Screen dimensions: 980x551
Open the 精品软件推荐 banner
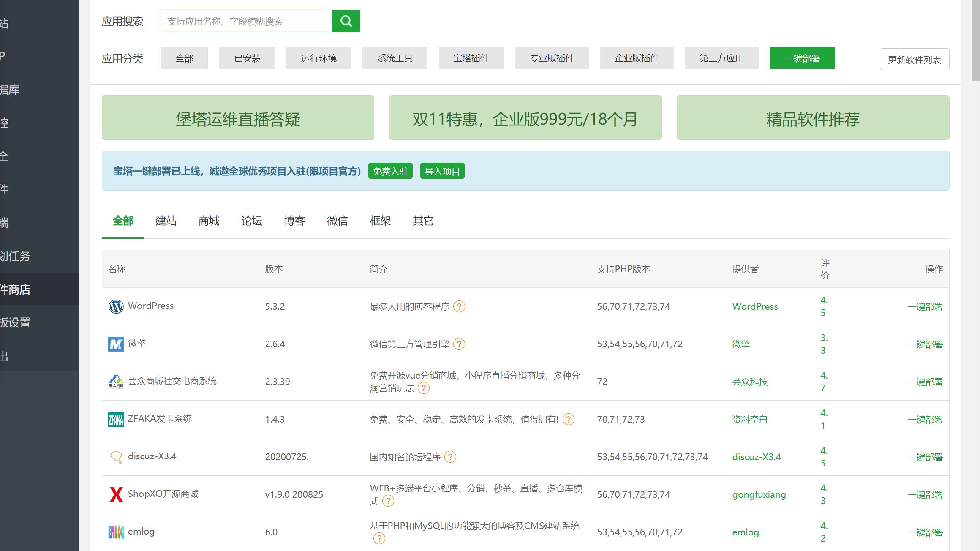(x=813, y=118)
